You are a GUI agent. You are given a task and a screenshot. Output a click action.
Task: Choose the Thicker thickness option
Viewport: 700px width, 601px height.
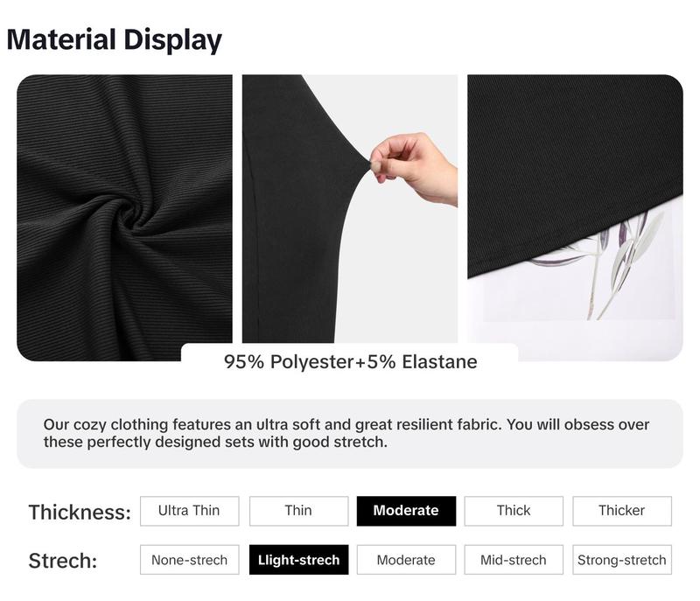point(622,511)
